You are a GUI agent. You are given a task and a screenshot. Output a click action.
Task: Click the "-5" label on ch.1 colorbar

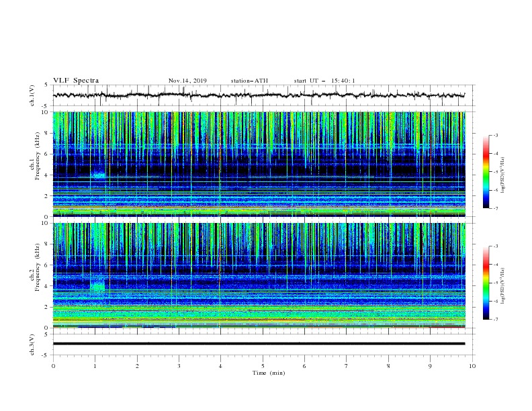click(496, 172)
